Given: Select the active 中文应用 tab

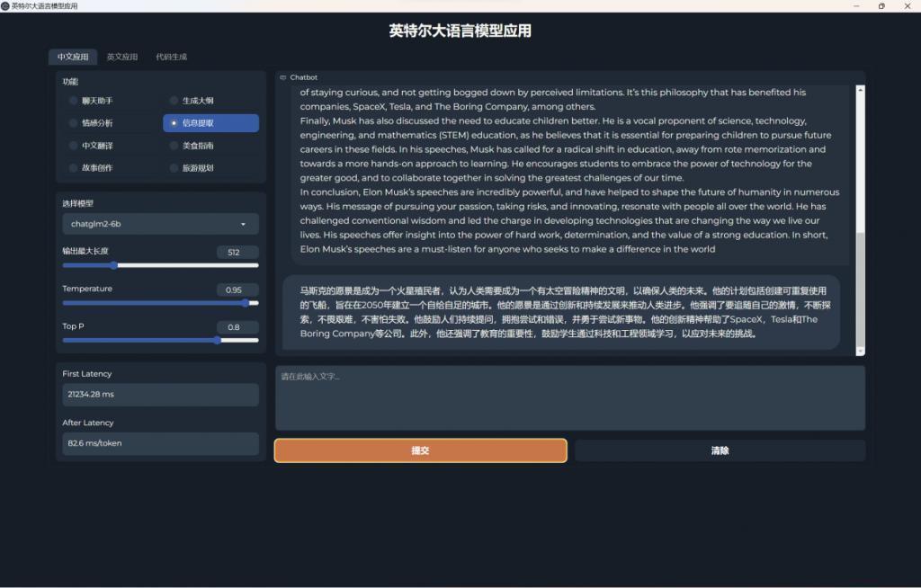Looking at the screenshot, I should [x=73, y=56].
